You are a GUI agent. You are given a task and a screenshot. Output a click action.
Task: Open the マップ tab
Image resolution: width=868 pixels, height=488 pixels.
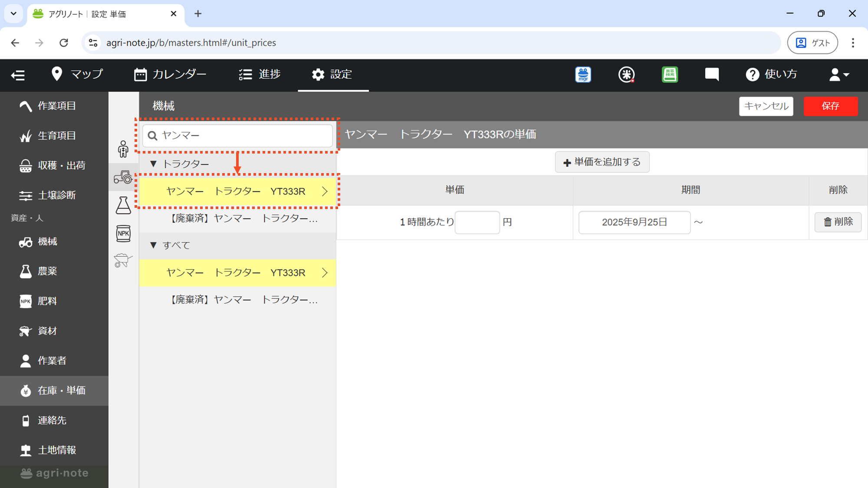pos(77,74)
